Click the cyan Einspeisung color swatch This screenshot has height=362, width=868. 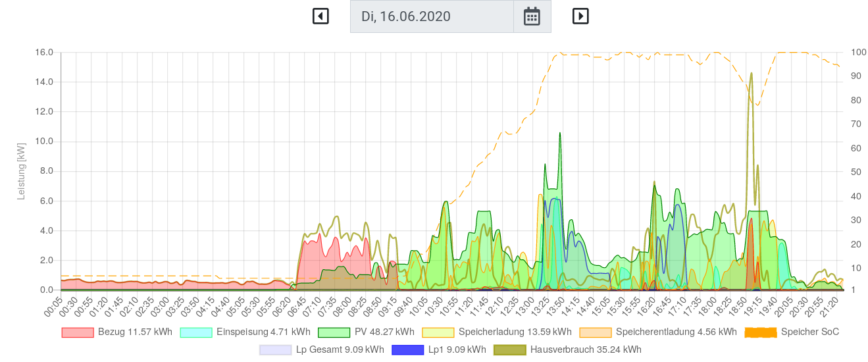196,332
